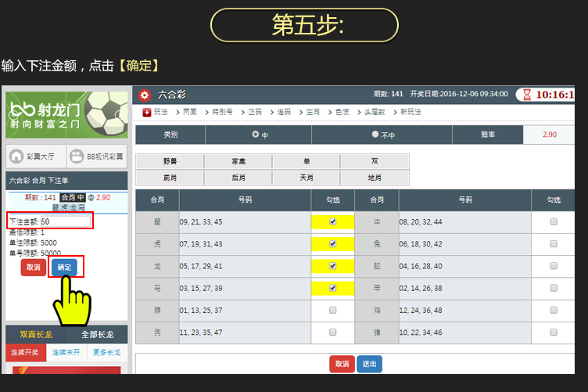The image size is (588, 392).
Task: Click the blue 送出 submit button
Action: (369, 364)
